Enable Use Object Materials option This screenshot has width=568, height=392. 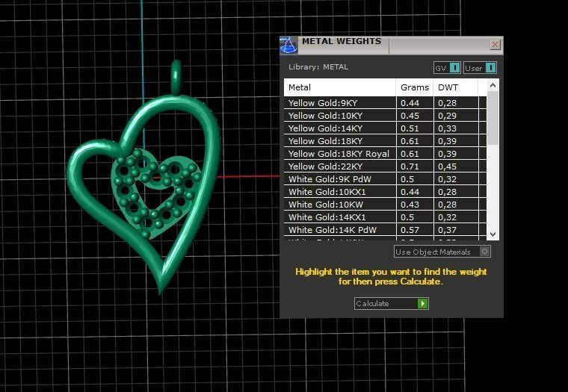442,252
